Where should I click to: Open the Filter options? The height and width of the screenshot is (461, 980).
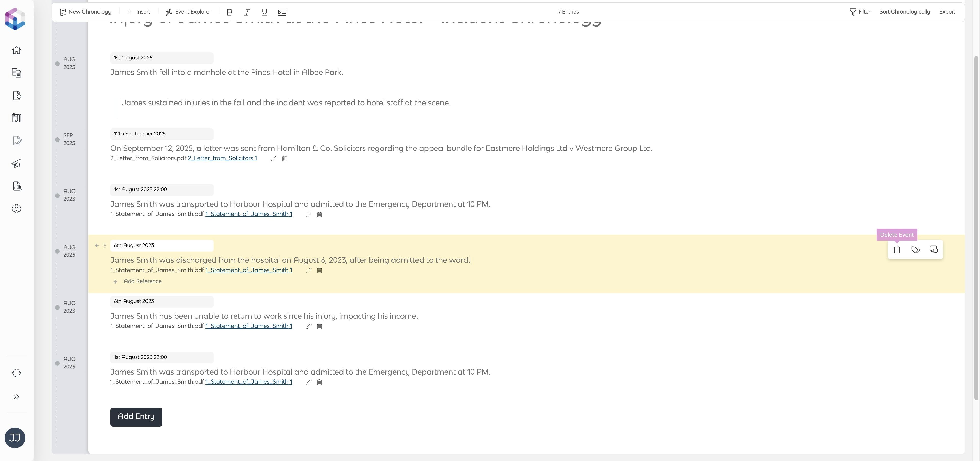[860, 12]
